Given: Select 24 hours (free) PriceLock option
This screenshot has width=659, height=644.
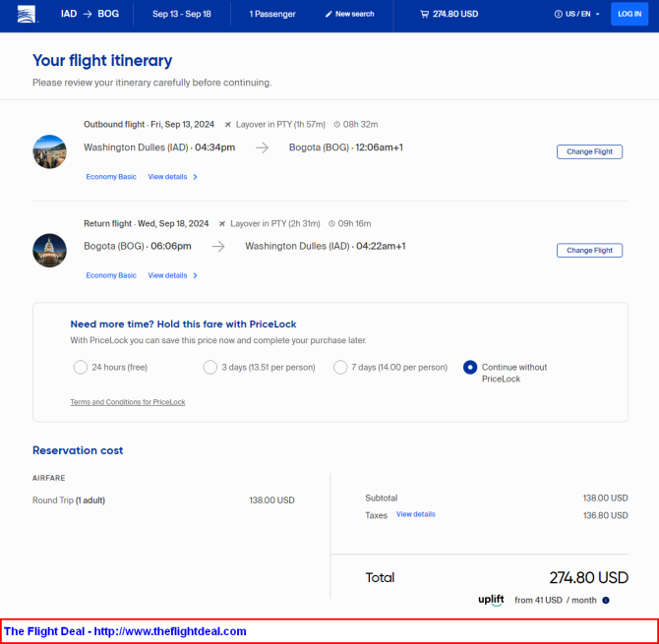Looking at the screenshot, I should click(x=81, y=367).
